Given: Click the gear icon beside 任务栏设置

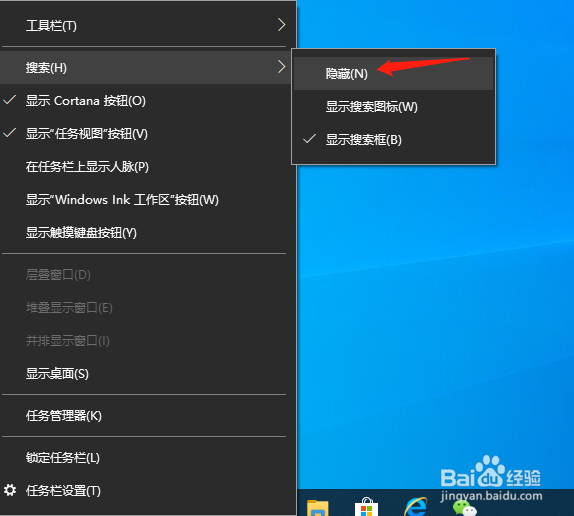Looking at the screenshot, I should tap(10, 490).
